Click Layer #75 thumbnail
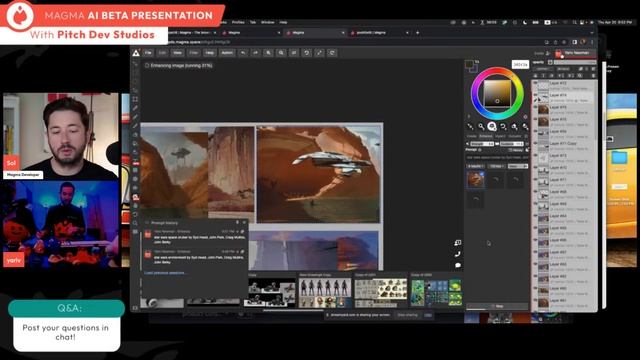Screen dimensions: 640x360 (x=543, y=110)
